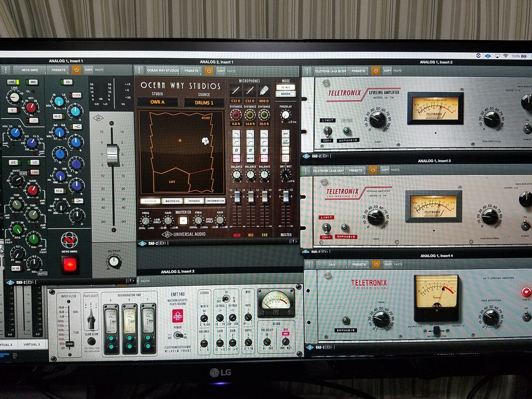
Task: Flip the Limit/Comp switch on LA-2A Silver
Action: (327, 131)
